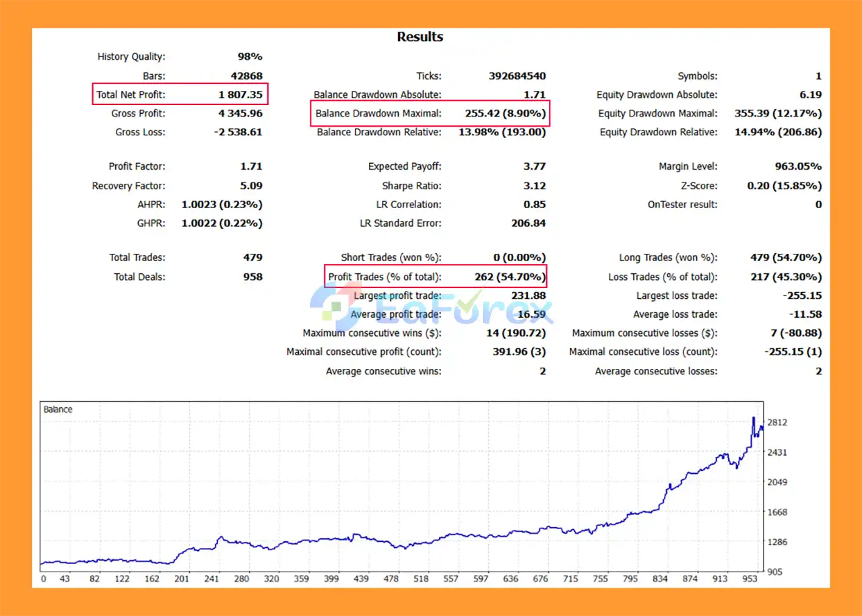Click the Results heading
The image size is (862, 616).
point(420,37)
